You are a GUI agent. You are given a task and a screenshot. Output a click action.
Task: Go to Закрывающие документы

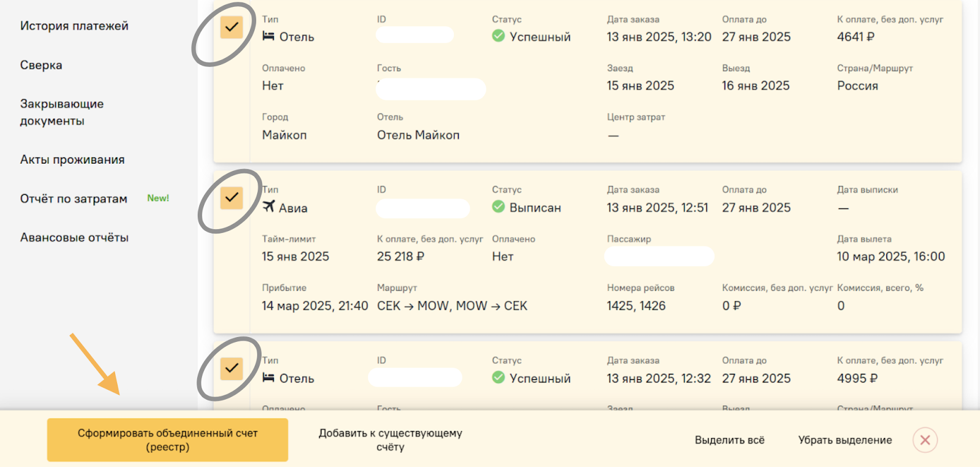point(62,112)
